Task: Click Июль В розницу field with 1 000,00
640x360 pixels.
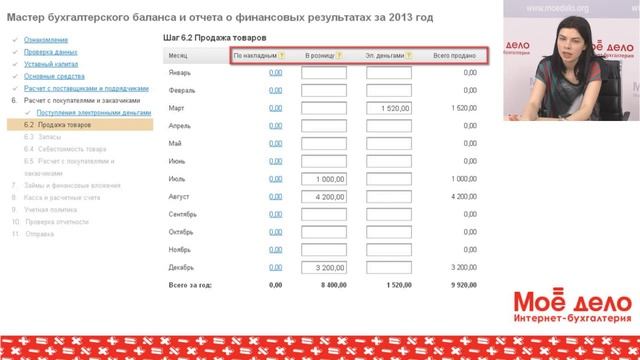Action: click(324, 179)
